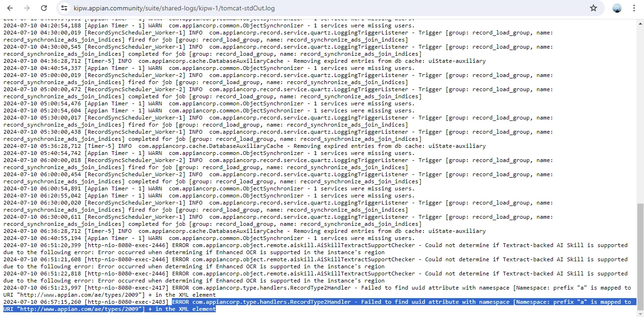Screen dimensions: 644x317
Task: Click the 06:00:00,018 RecordSyncScheduler_Worker-2 line
Action: [x=278, y=163]
